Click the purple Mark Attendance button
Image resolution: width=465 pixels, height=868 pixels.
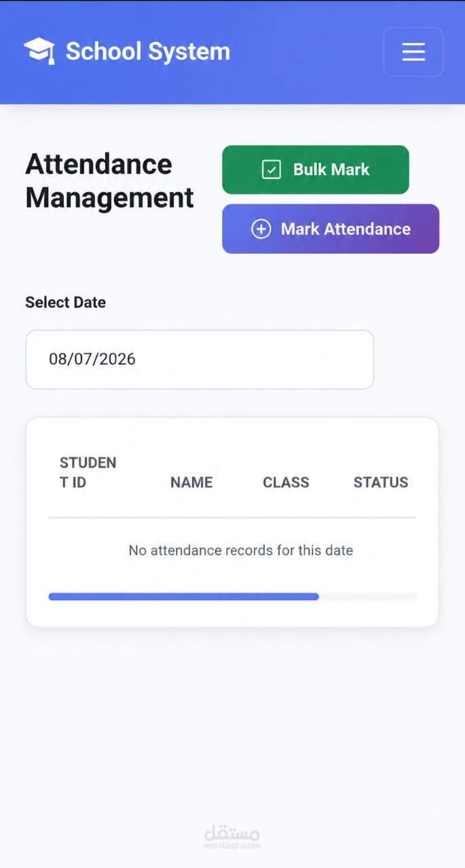331,229
